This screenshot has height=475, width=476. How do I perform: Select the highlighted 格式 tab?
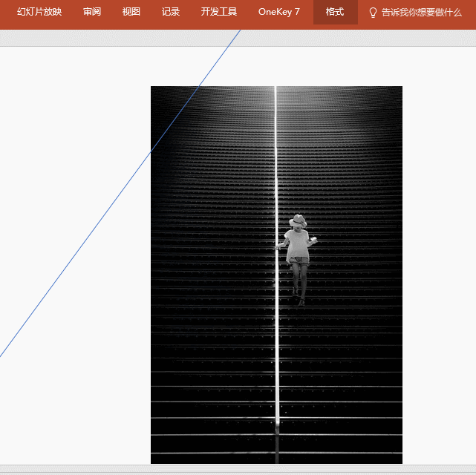point(335,12)
